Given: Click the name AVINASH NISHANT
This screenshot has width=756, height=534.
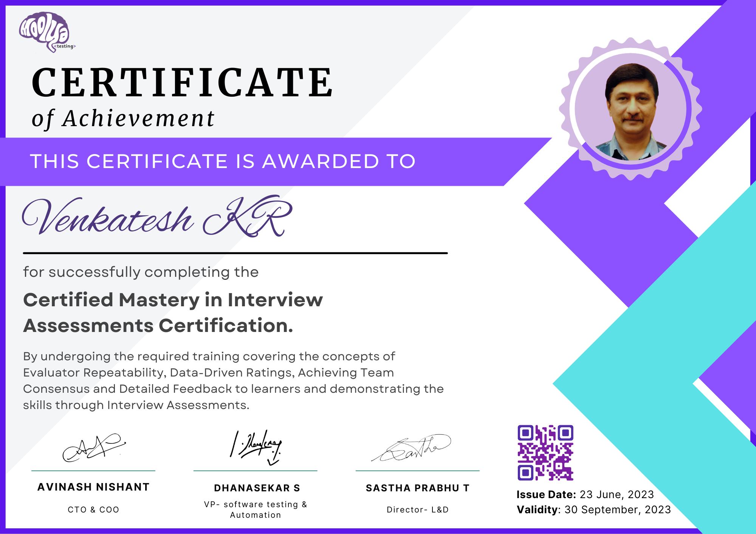Looking at the screenshot, I should click(93, 487).
